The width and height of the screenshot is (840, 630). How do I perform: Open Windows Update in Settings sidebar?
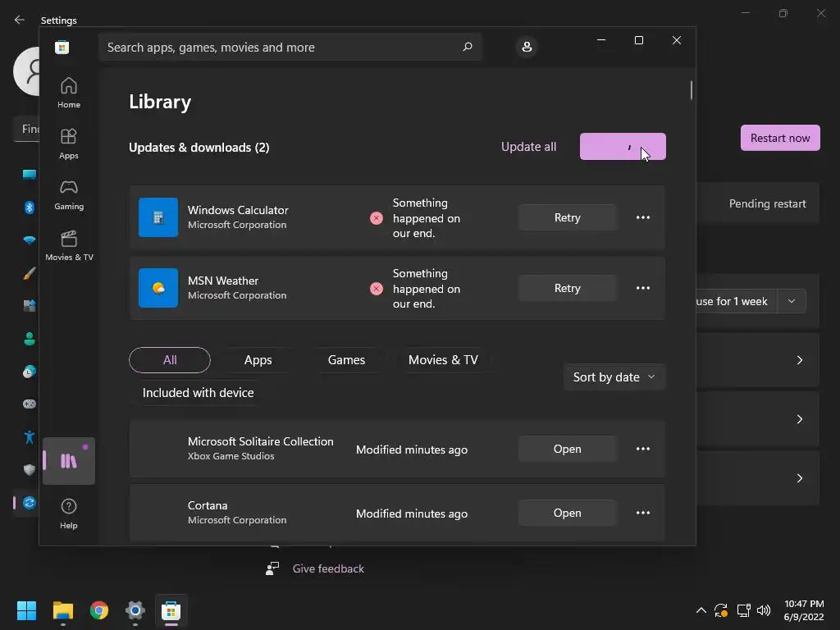[29, 503]
